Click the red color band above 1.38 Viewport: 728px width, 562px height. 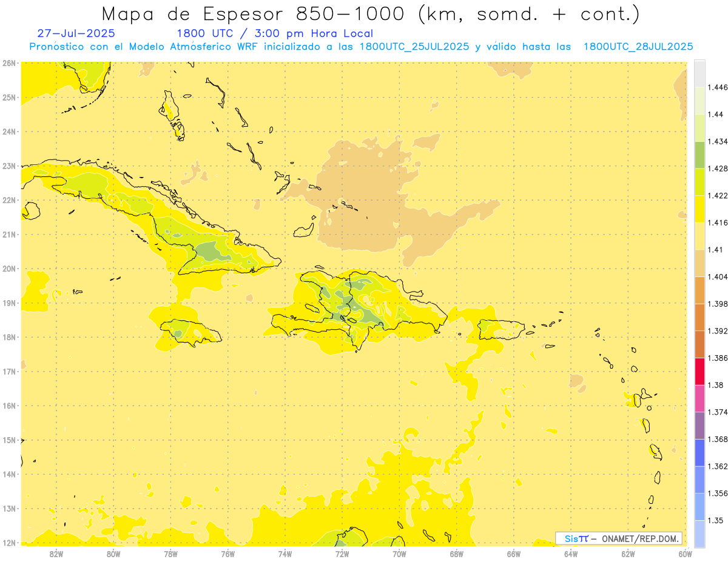(699, 371)
